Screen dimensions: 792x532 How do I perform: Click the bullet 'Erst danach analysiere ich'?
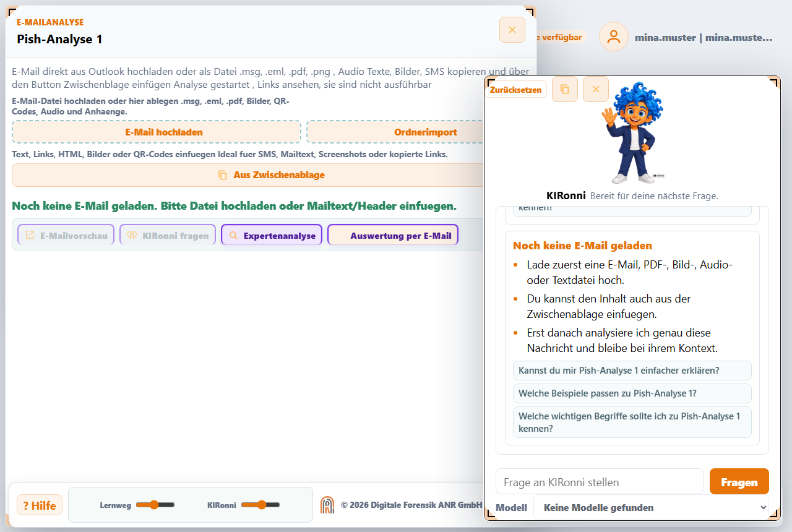[622, 340]
